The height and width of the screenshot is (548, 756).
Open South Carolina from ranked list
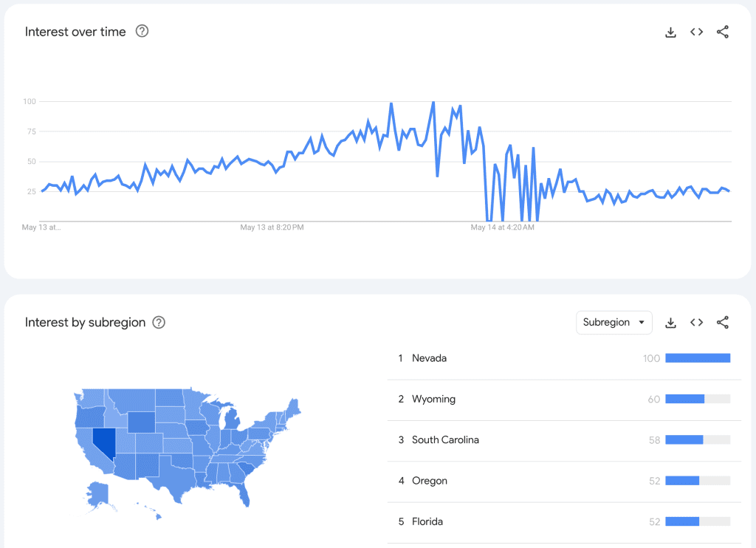pyautogui.click(x=445, y=439)
